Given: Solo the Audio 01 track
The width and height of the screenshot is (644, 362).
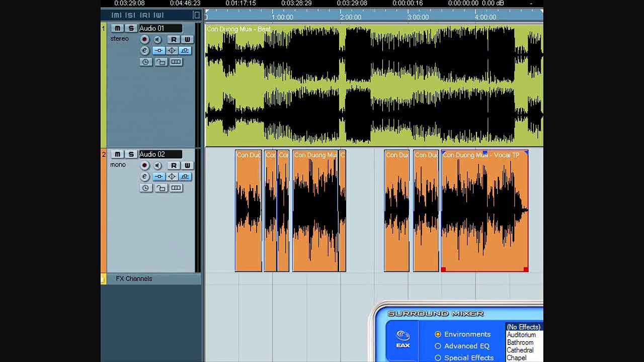Looking at the screenshot, I should [131, 28].
